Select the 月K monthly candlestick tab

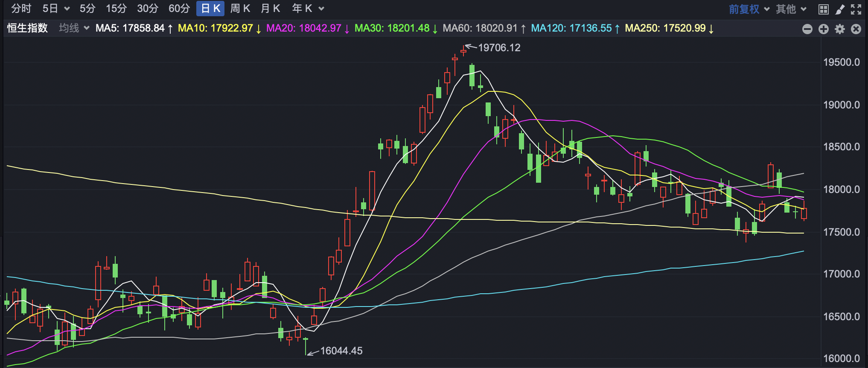270,9
